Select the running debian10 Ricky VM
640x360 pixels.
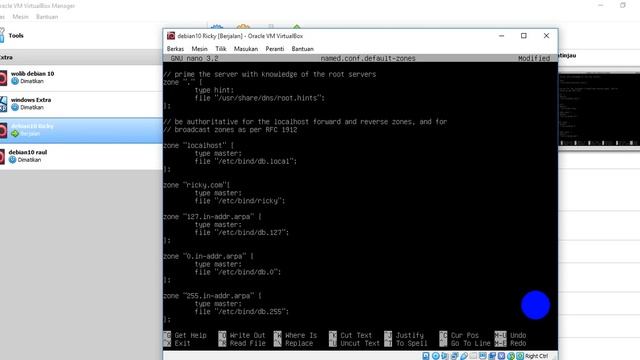tap(81, 130)
